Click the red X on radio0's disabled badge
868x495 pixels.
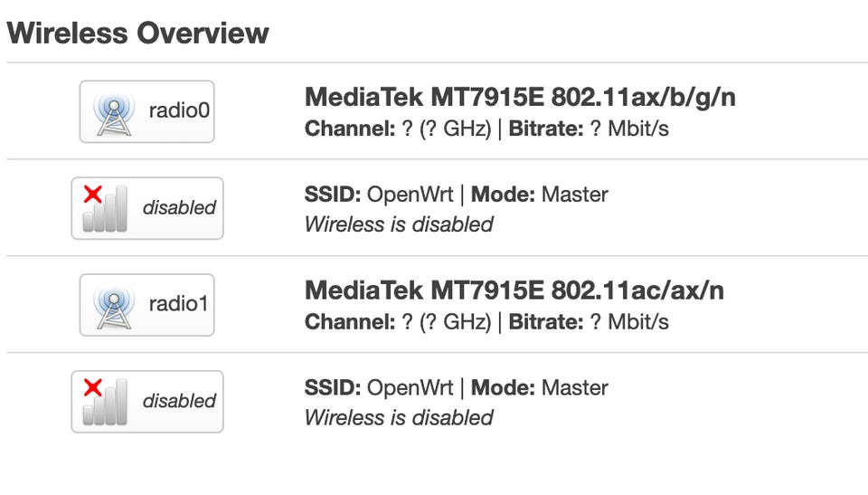(92, 194)
